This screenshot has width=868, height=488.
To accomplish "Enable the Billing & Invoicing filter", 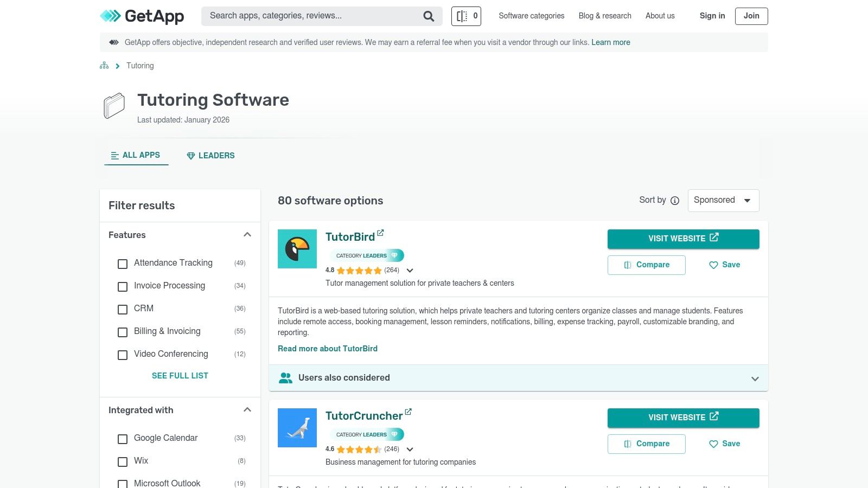I will tap(122, 332).
